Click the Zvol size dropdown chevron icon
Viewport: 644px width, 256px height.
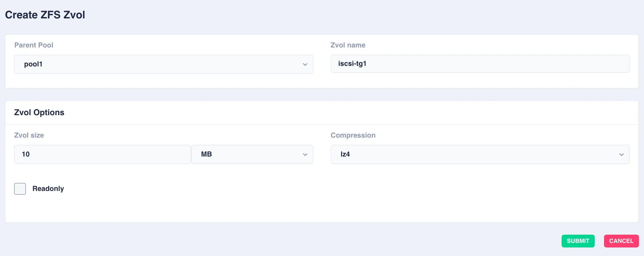130,154
